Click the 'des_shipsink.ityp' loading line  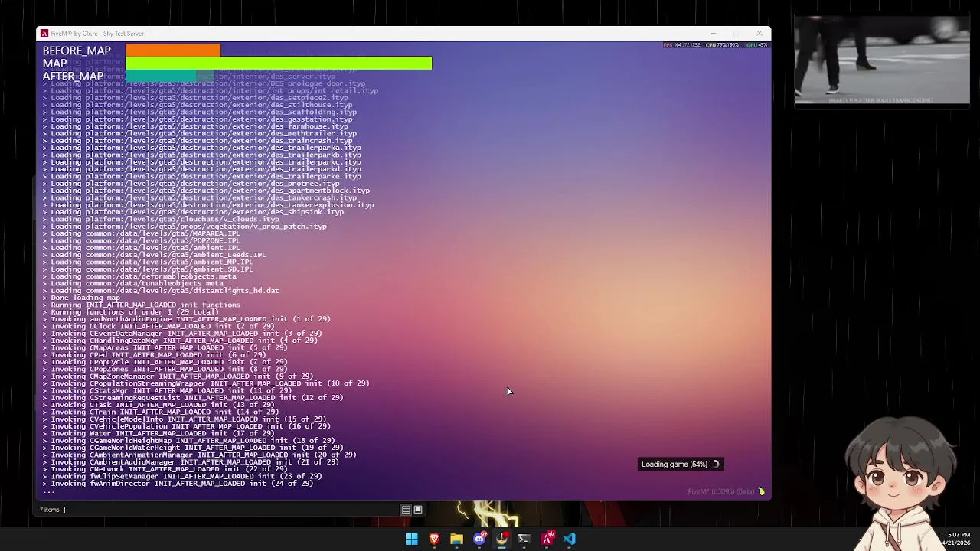pyautogui.click(x=193, y=212)
